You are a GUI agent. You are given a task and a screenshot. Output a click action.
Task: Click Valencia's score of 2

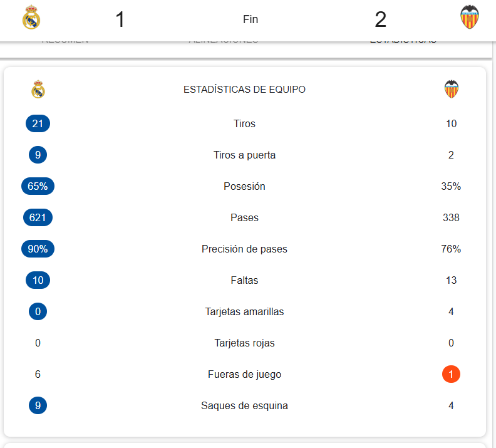click(380, 19)
